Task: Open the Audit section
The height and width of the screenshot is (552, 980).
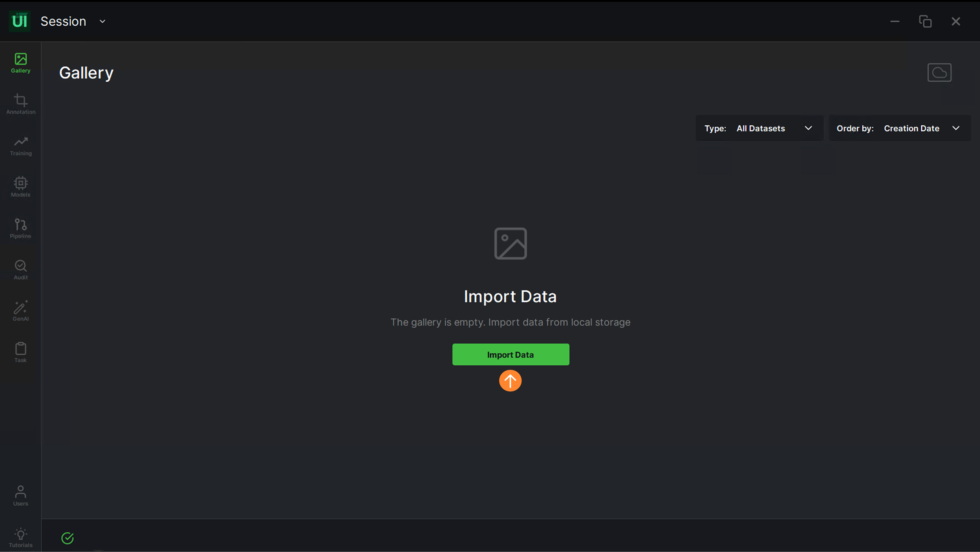Action: pos(20,270)
